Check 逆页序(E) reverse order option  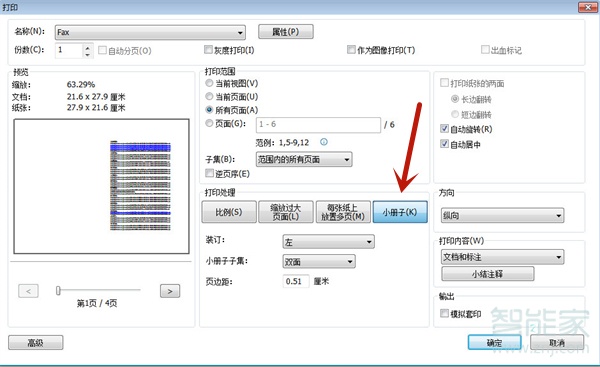(x=209, y=173)
